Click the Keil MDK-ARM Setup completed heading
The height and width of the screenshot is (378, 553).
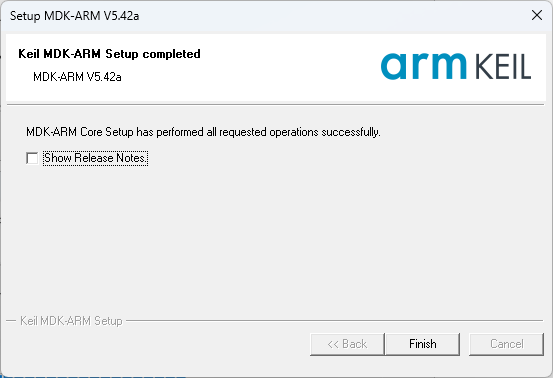[x=109, y=54]
